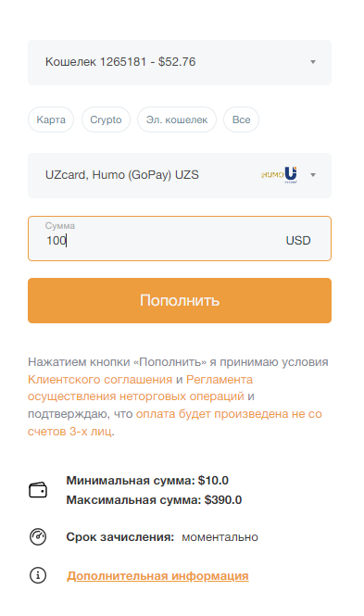
Task: Show Все payment methods
Action: [x=241, y=119]
